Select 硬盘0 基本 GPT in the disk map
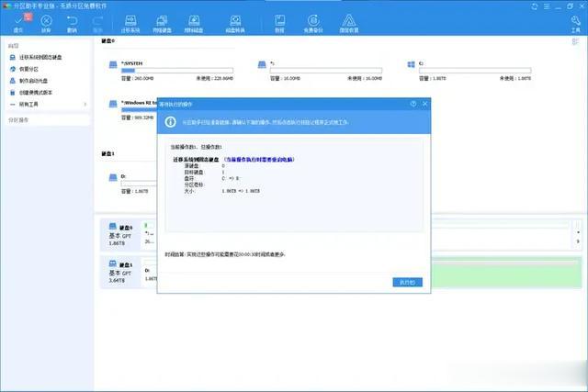This screenshot has width=588, height=392. [x=120, y=235]
